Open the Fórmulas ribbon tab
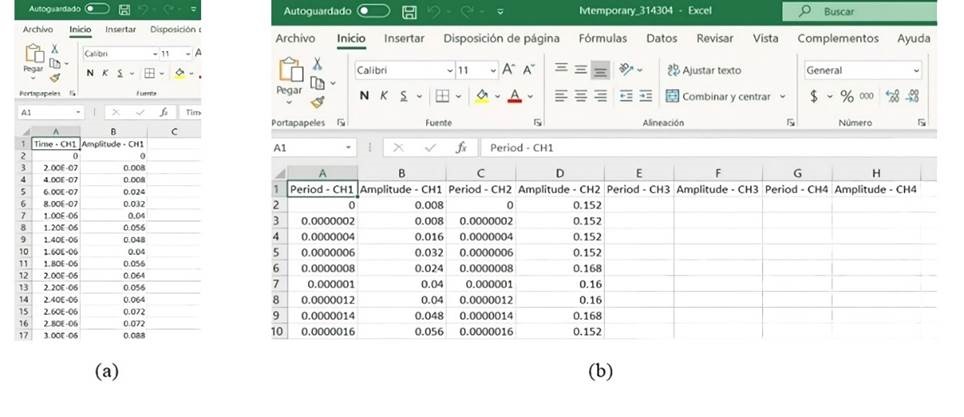Image resolution: width=964 pixels, height=417 pixels. point(602,38)
